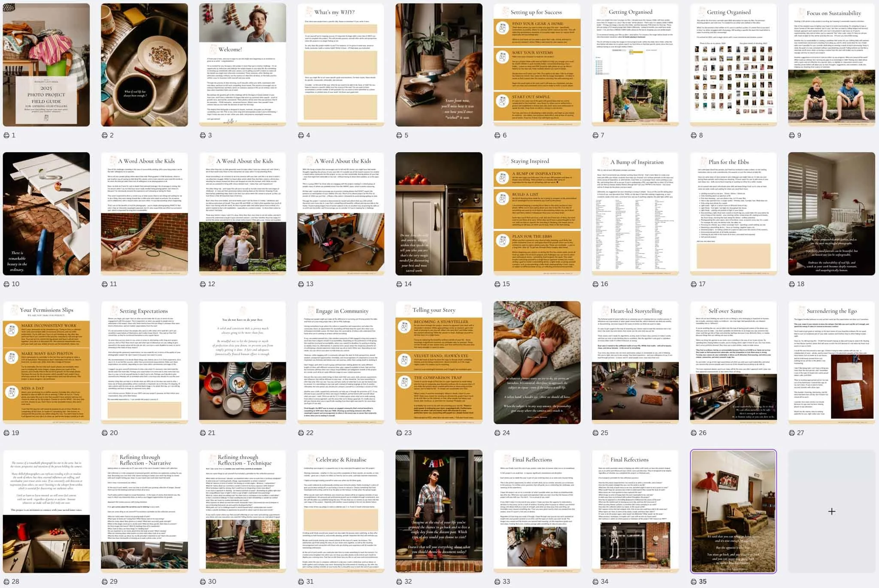Click the print icon under page 1

[6, 136]
